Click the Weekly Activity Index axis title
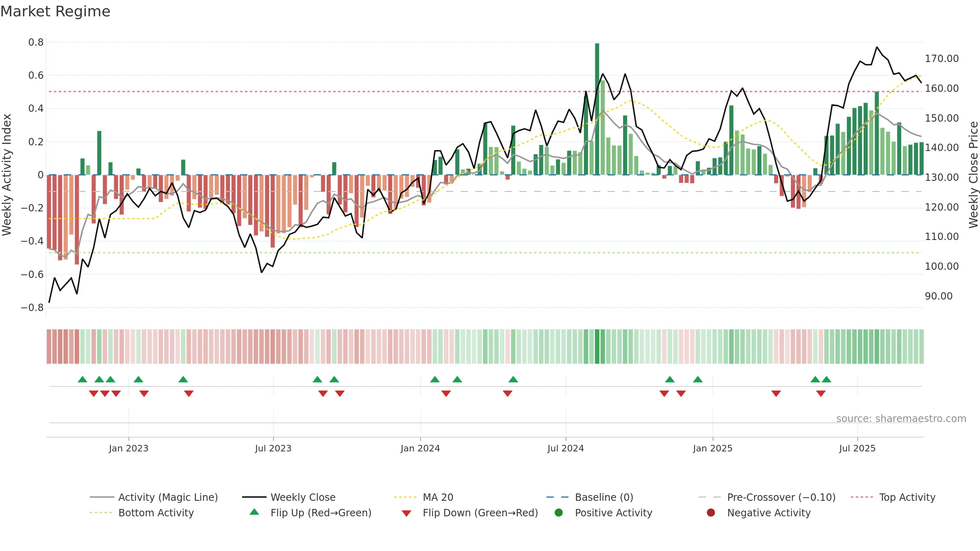This screenshot has height=551, width=980. [7, 175]
